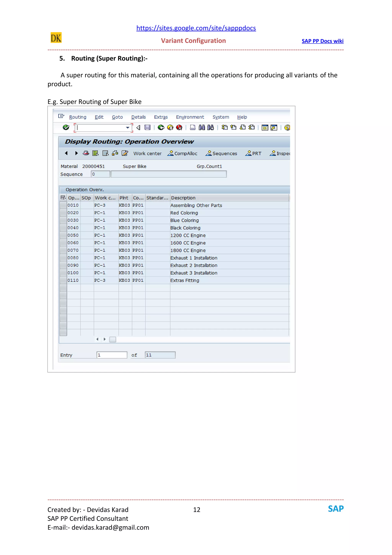Click the CompAlloc button
The width and height of the screenshot is (392, 555).
[182, 153]
